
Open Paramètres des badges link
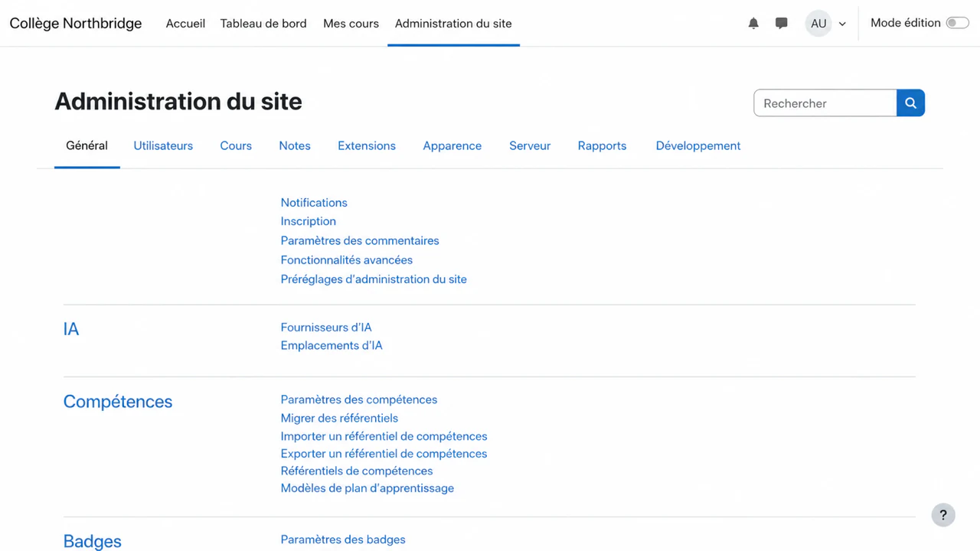click(x=343, y=540)
